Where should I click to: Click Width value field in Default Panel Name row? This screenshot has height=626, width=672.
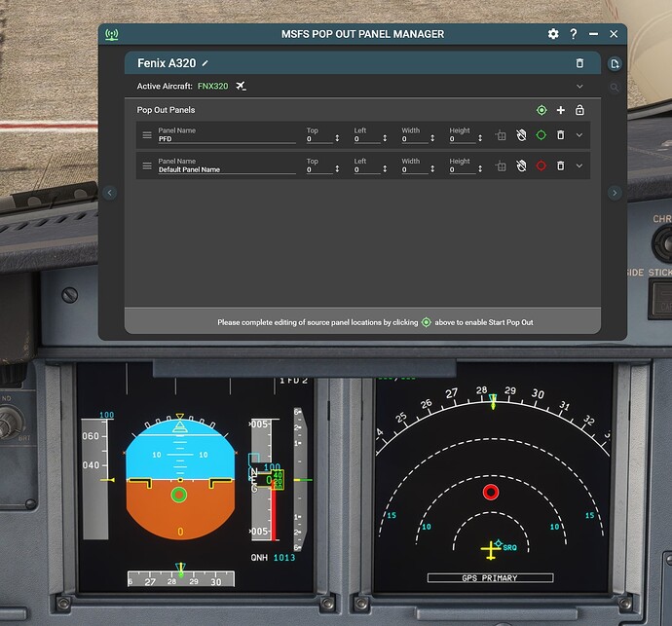415,169
